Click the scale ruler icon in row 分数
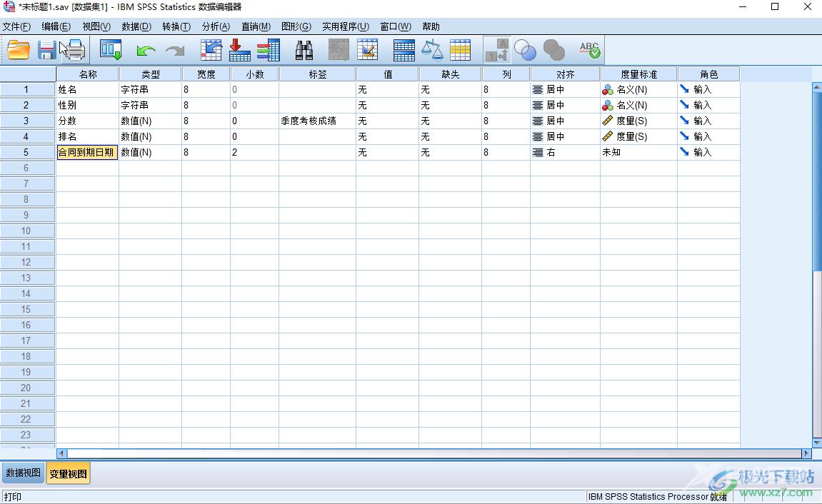This screenshot has width=822, height=504. [x=608, y=121]
